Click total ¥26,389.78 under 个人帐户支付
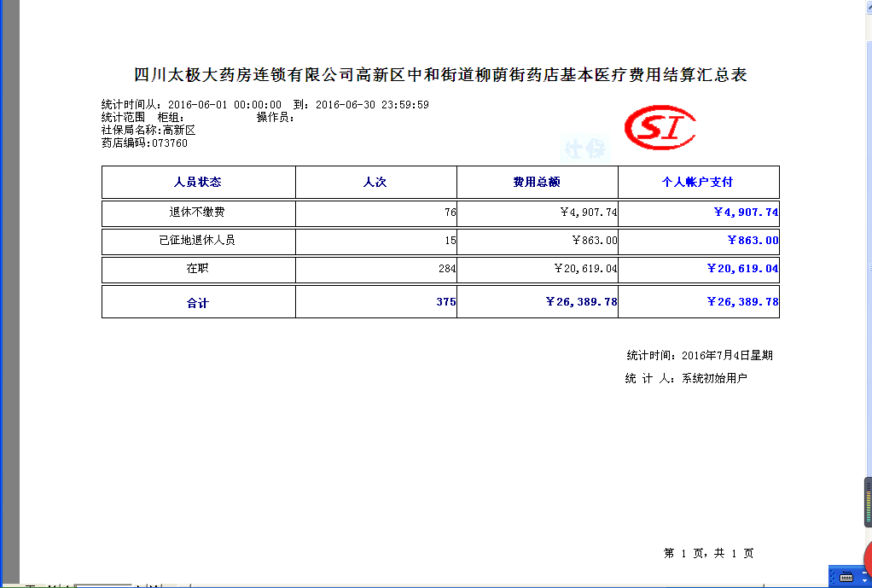872x588 pixels. 742,301
